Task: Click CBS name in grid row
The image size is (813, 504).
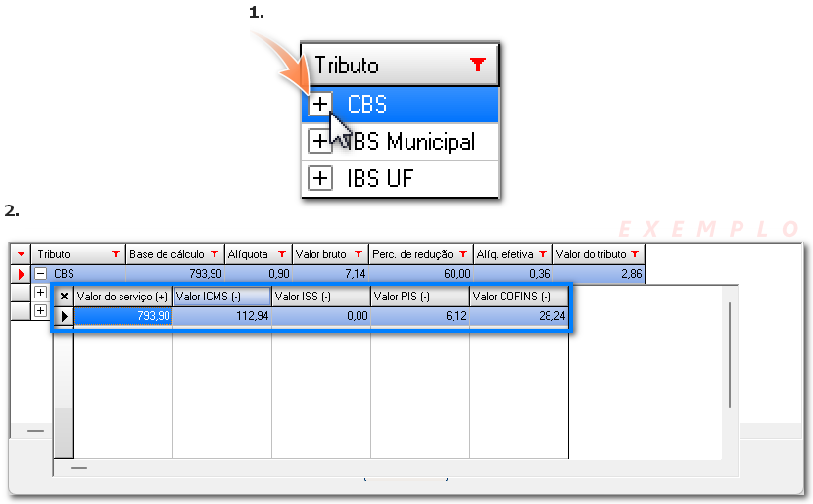Action: coord(65,274)
